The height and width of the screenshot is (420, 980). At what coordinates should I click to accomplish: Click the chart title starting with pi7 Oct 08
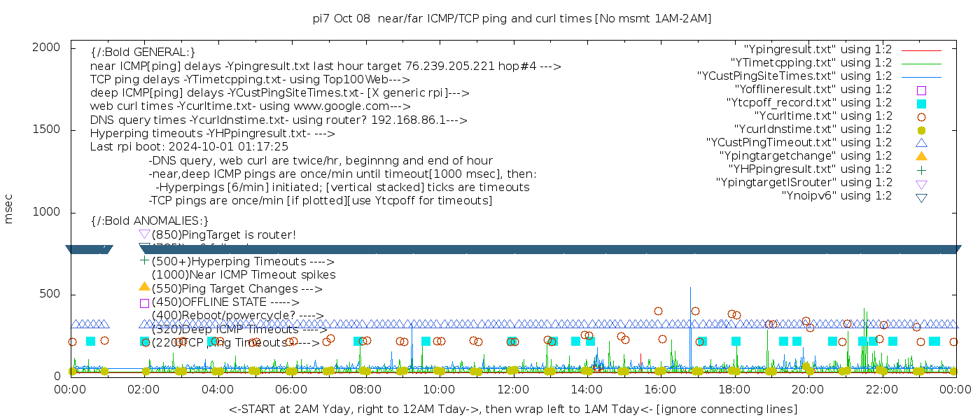(x=512, y=19)
